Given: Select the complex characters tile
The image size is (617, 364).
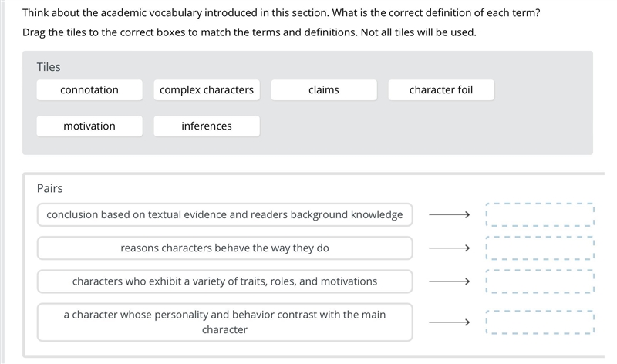Looking at the screenshot, I should (x=207, y=90).
